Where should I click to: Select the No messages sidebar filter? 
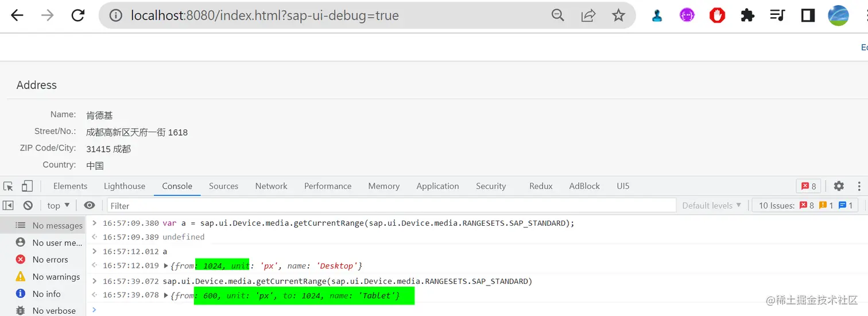click(43, 226)
